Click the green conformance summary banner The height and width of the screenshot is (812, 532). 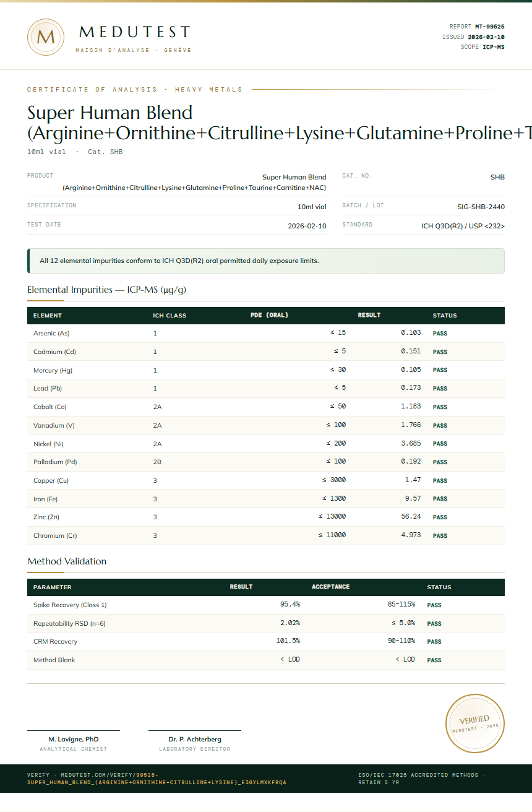(x=266, y=261)
